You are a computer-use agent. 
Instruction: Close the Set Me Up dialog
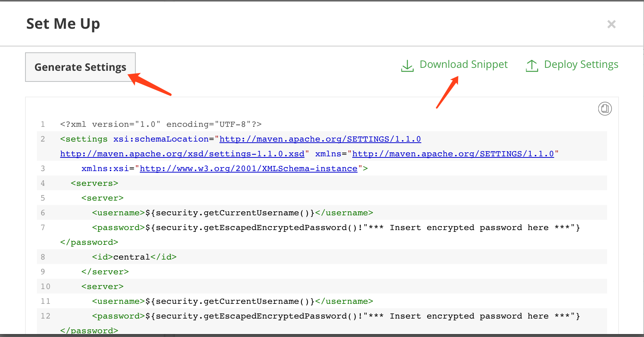click(612, 24)
